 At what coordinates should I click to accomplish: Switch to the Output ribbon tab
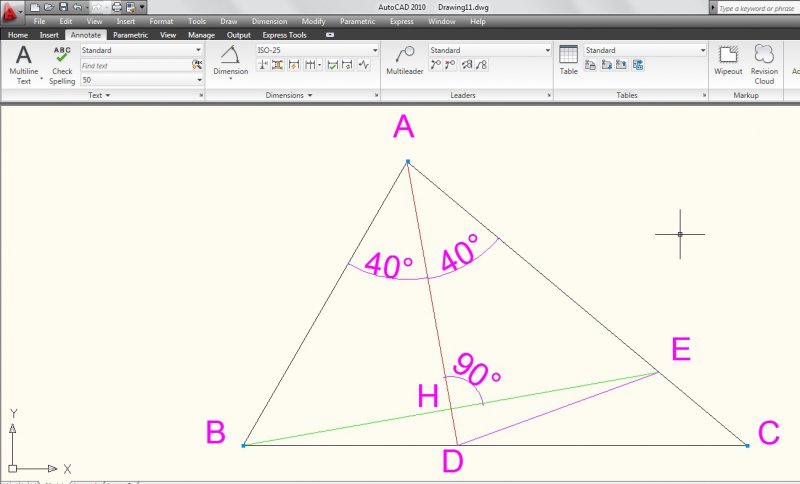pyautogui.click(x=239, y=35)
